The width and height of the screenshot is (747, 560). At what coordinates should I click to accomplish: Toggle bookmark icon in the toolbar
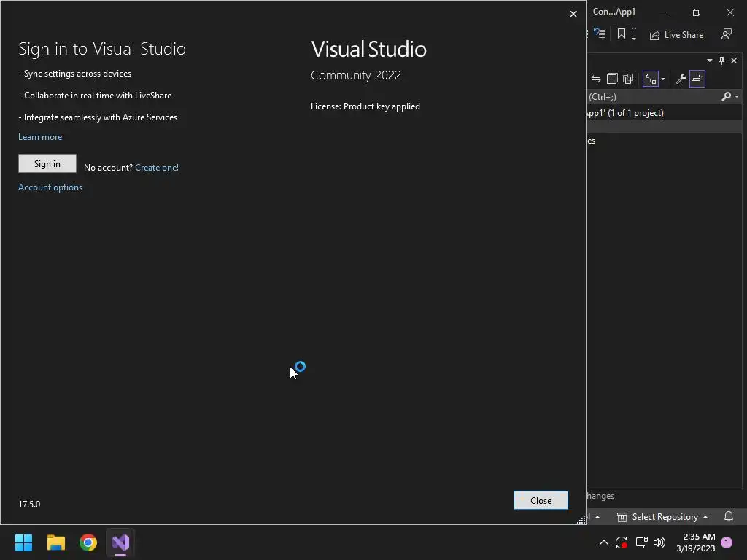tap(622, 34)
